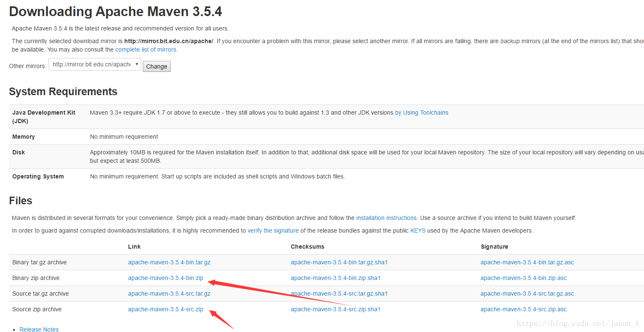Download apache-maven-3.5.4-src.zip
Image resolution: width=644 pixels, height=332 pixels.
(x=166, y=309)
